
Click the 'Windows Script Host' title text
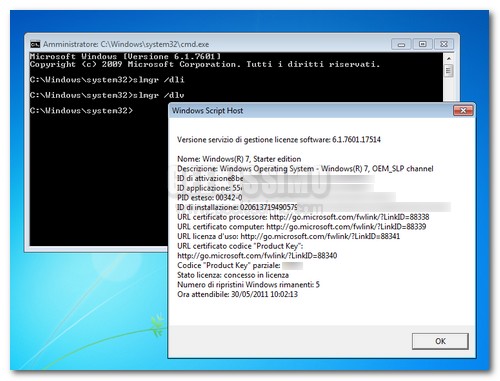point(207,110)
